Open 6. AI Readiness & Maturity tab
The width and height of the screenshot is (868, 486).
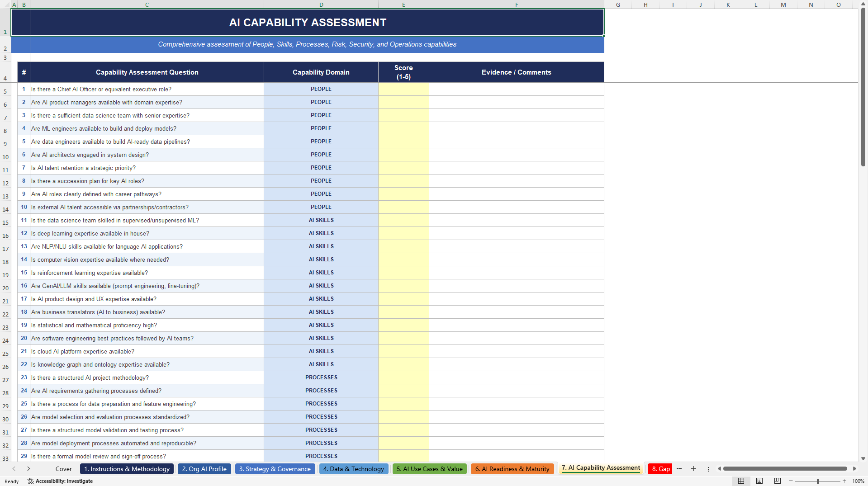[512, 469]
